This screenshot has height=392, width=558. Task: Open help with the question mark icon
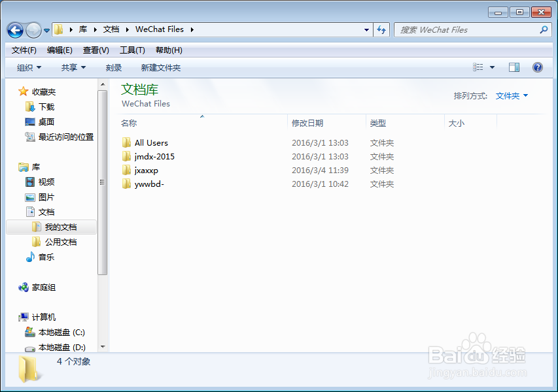pos(537,67)
